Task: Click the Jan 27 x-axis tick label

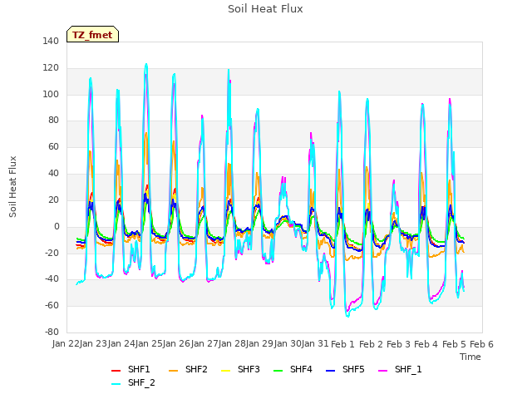Action: (x=204, y=344)
